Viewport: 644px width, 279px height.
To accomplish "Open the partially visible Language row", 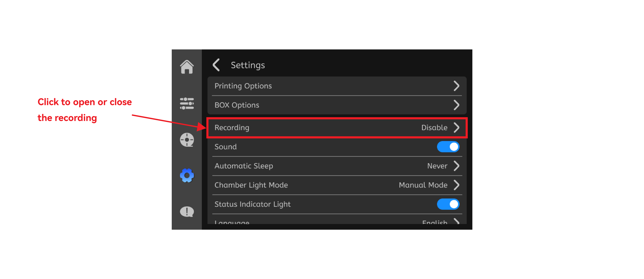I will click(337, 220).
